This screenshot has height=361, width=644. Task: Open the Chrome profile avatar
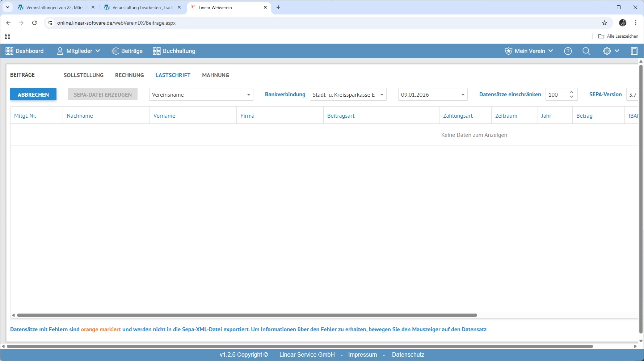click(622, 23)
